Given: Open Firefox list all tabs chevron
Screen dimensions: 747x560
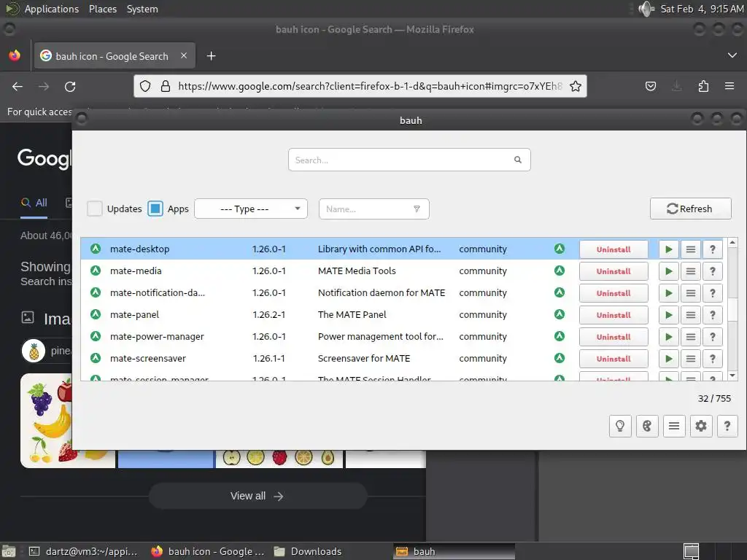Looking at the screenshot, I should pos(732,55).
